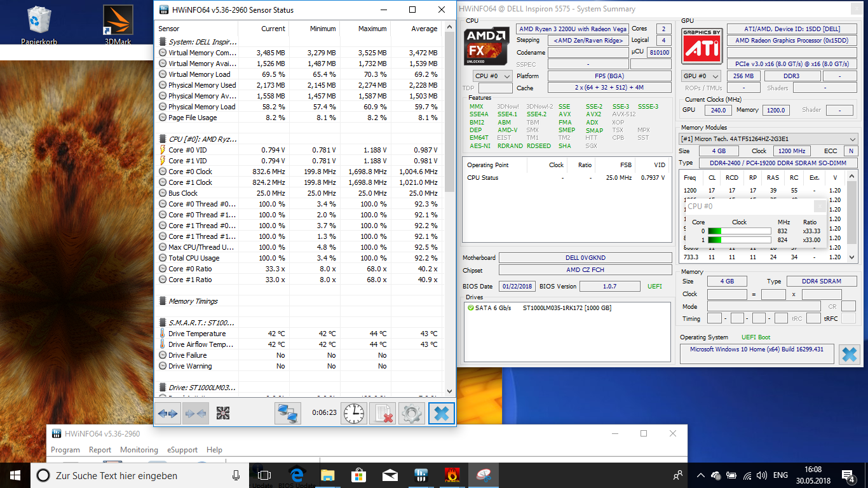Open the eSupport menu

(x=182, y=450)
